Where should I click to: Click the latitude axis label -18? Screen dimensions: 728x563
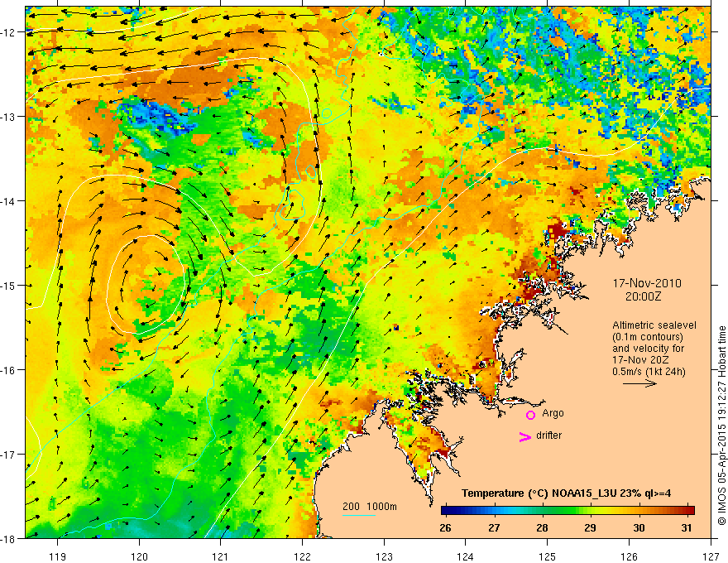pos(9,538)
